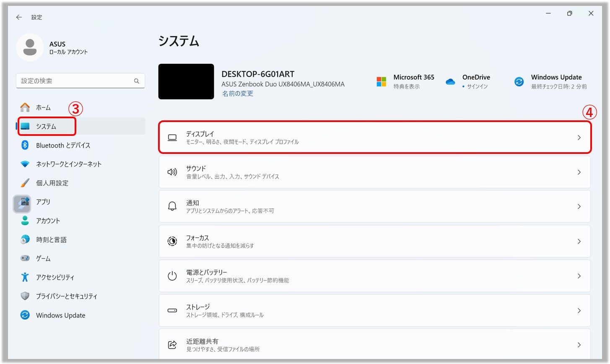
Task: Click the OneDrive cloud icon
Action: [450, 82]
